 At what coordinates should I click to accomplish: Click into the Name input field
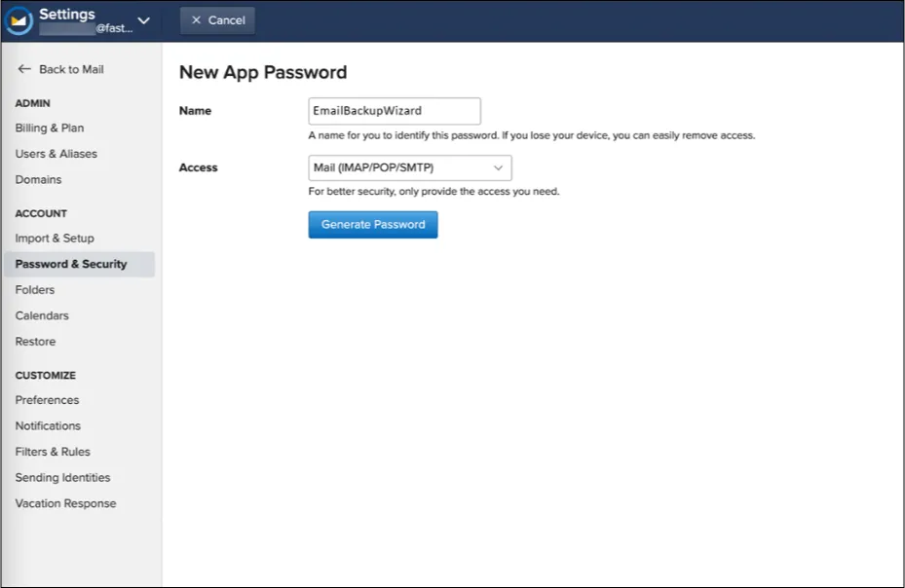click(x=395, y=111)
